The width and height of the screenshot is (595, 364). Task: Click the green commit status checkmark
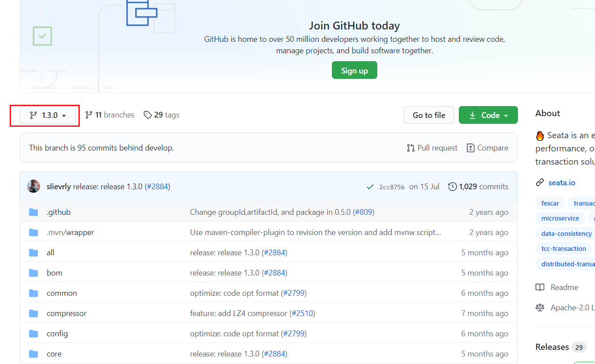pyautogui.click(x=370, y=187)
